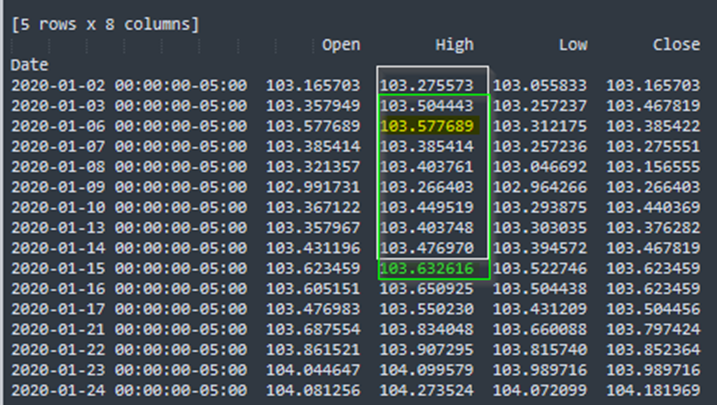
Task: Select the 2020-01-02 date row label
Action: 129,86
